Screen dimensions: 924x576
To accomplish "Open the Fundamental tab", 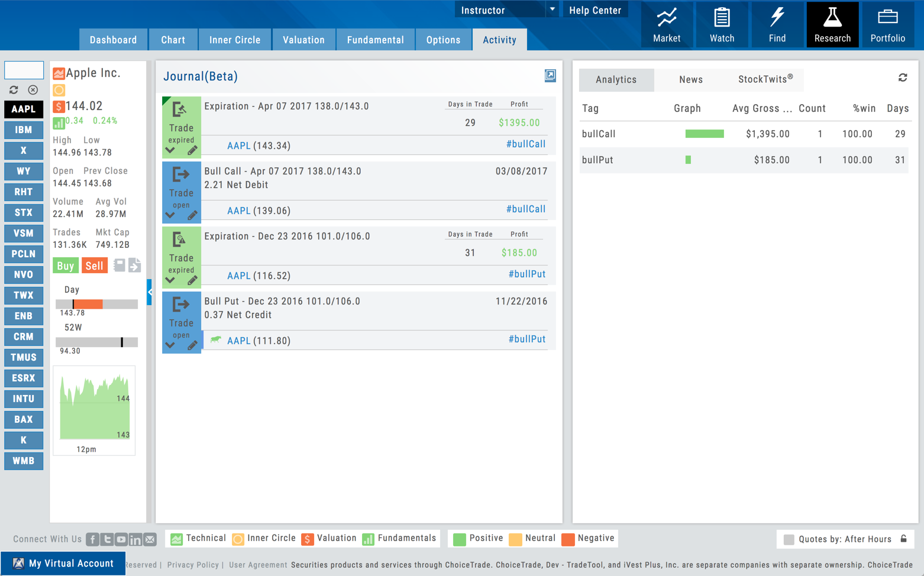I will [375, 40].
